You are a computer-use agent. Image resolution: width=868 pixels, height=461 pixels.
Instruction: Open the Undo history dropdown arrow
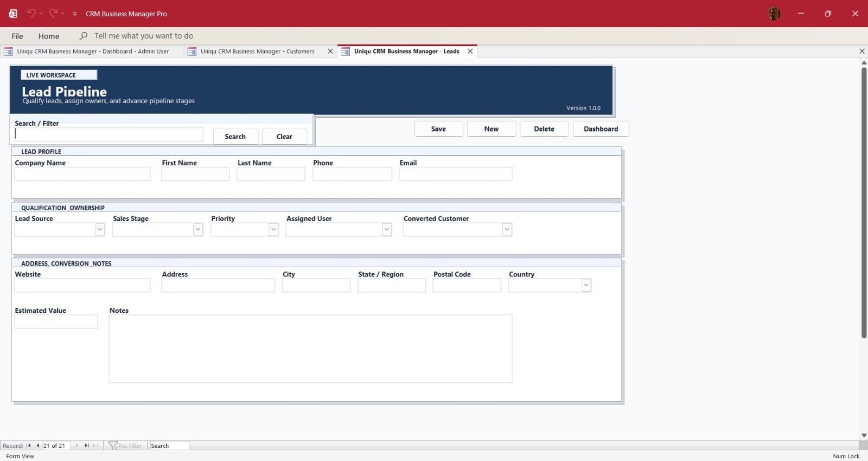[x=41, y=14]
